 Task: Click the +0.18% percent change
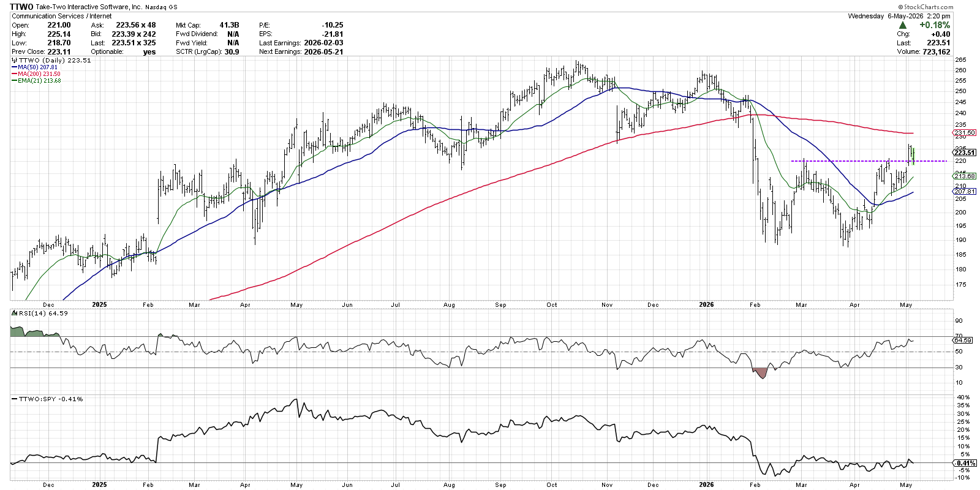[935, 25]
